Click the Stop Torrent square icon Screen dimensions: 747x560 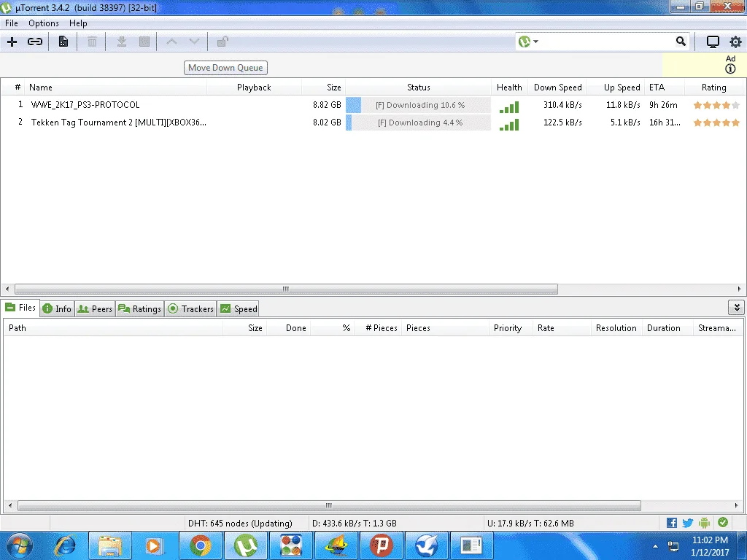[144, 42]
